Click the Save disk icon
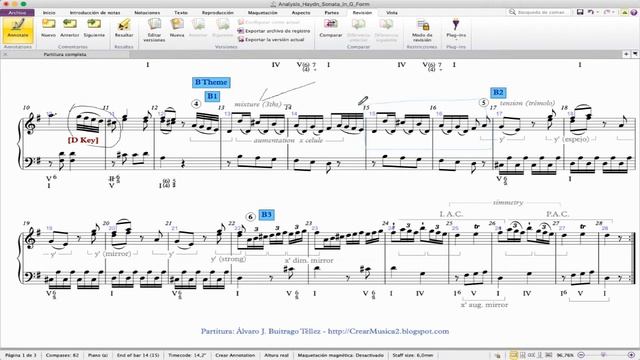 (x=580, y=12)
